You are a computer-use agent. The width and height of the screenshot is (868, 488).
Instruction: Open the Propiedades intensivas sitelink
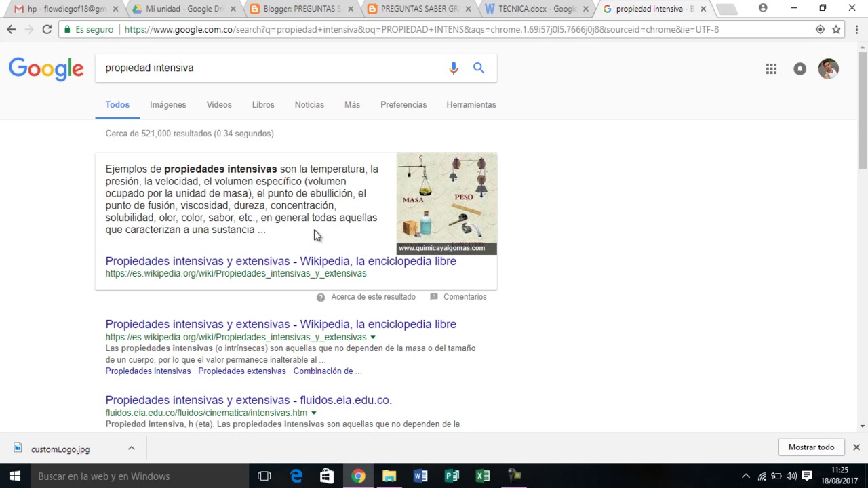pos(148,371)
